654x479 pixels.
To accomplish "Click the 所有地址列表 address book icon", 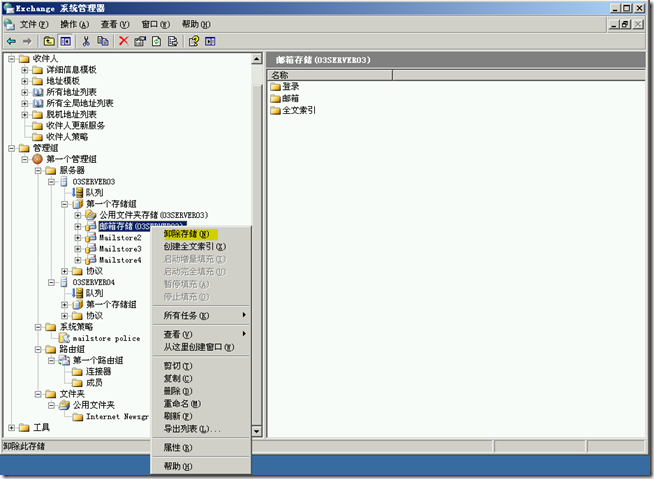I will pyautogui.click(x=38, y=92).
